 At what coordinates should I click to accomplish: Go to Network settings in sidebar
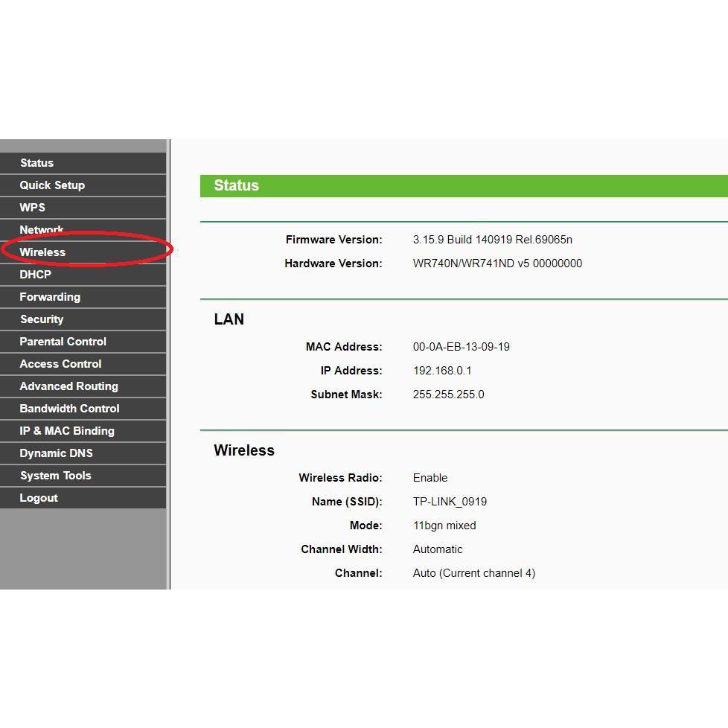[42, 229]
